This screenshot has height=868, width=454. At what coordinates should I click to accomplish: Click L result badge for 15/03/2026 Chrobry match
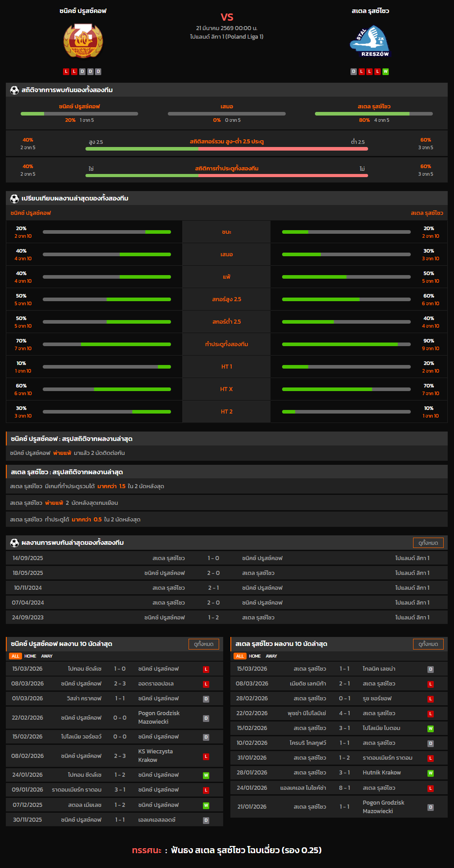(206, 669)
